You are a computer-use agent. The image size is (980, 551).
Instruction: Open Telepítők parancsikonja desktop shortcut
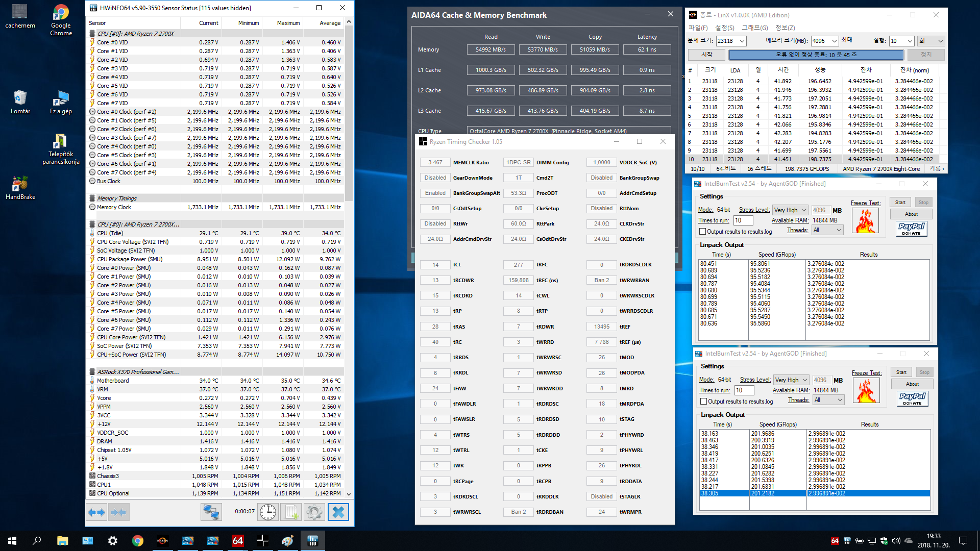click(61, 149)
